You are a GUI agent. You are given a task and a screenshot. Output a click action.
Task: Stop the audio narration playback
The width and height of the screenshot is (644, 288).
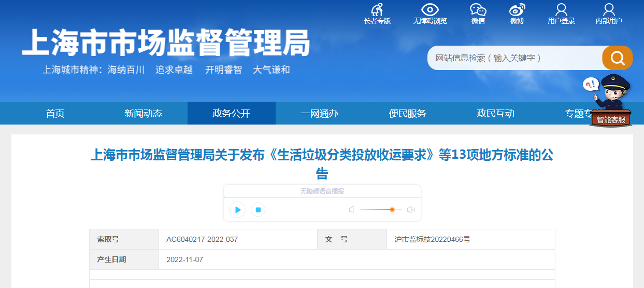[258, 210]
